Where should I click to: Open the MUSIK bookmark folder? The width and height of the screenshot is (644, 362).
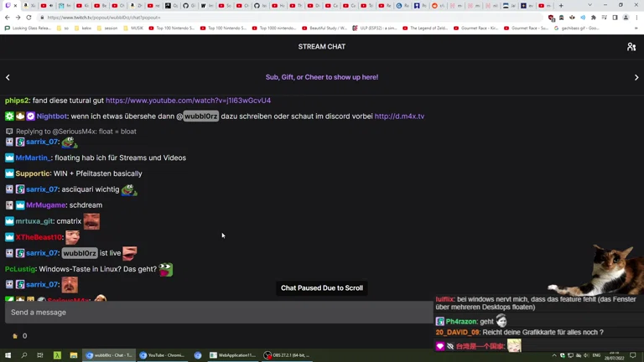[134, 28]
